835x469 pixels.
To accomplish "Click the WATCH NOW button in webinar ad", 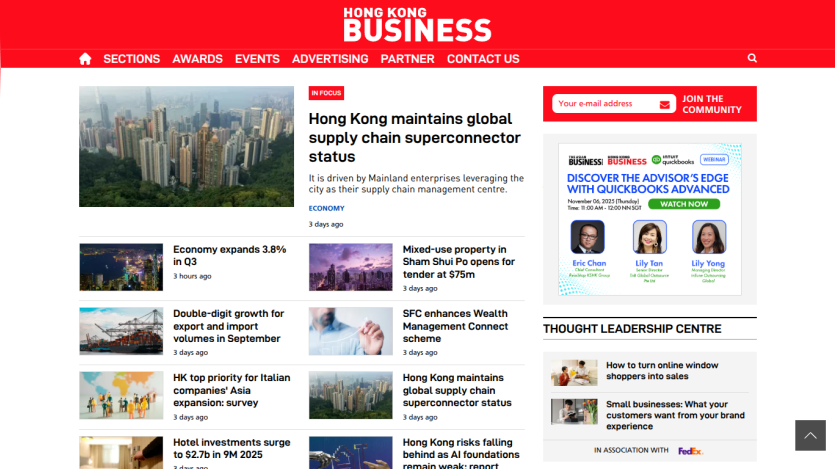I will coord(684,204).
